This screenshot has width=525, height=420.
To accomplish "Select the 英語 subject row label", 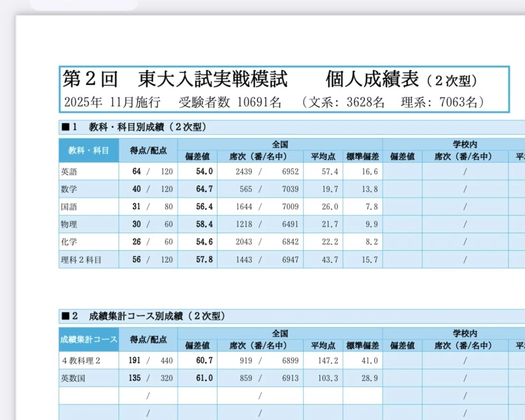I will 69,172.
